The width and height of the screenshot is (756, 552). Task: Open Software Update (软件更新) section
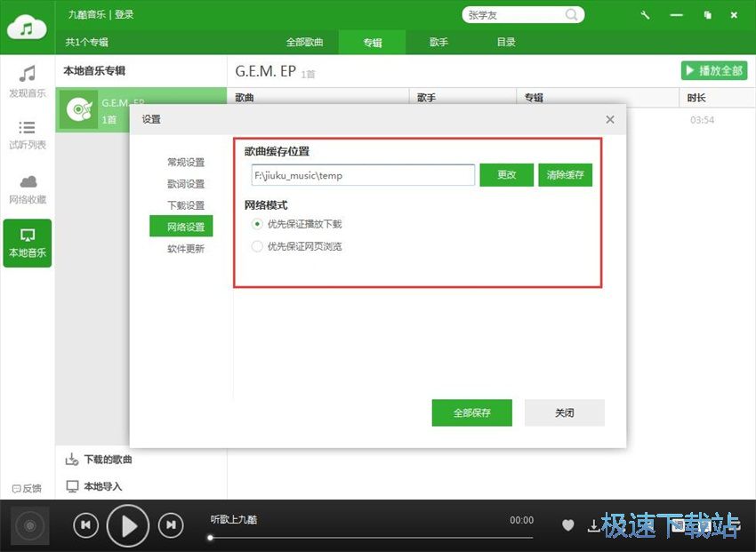coord(186,249)
